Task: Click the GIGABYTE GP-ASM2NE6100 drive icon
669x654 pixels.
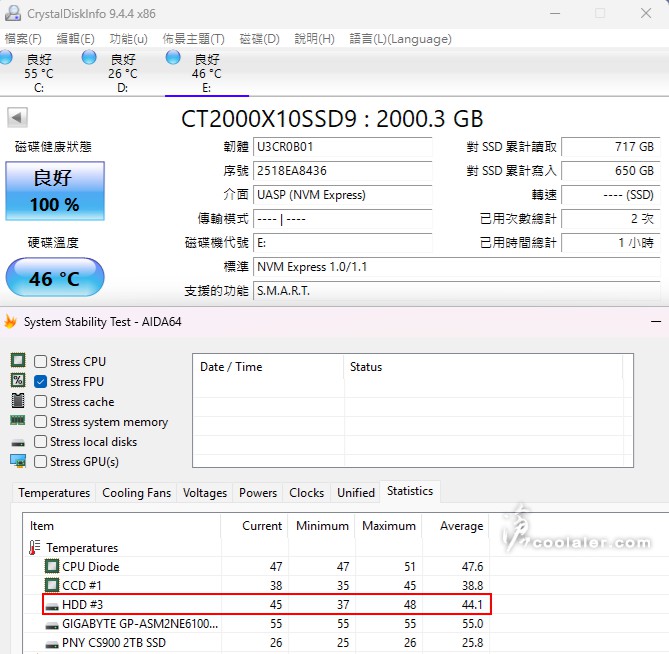Action: tap(52, 625)
